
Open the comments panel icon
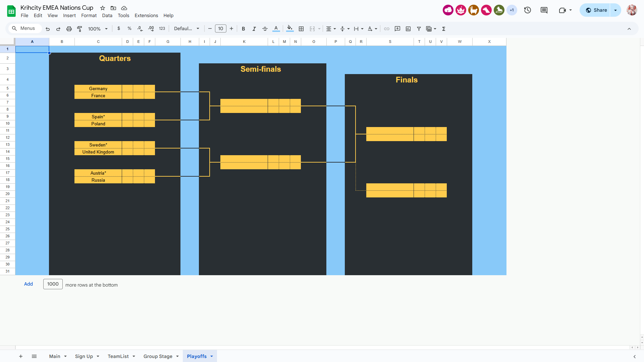(544, 10)
